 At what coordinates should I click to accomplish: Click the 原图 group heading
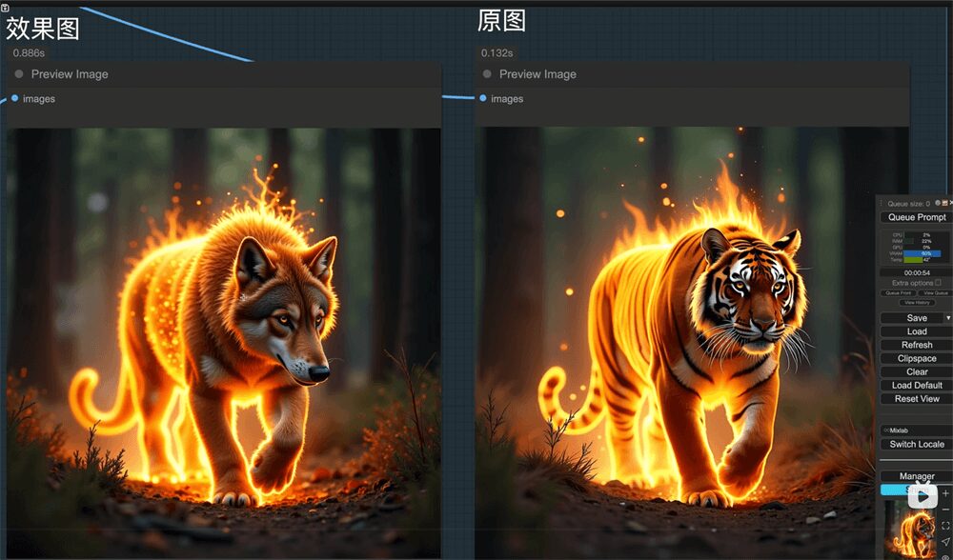(x=501, y=21)
